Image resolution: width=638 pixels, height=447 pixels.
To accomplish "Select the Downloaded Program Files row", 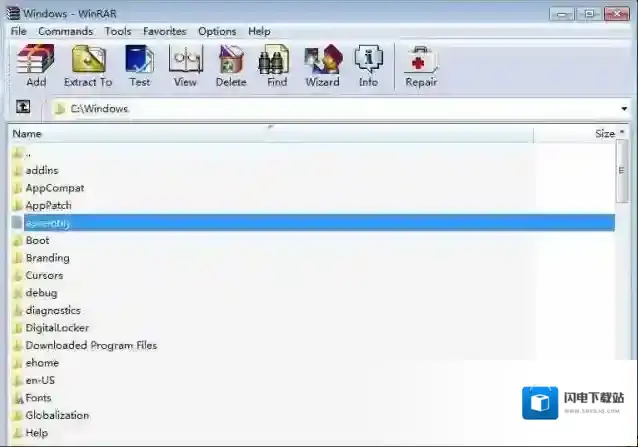I will pos(313,345).
